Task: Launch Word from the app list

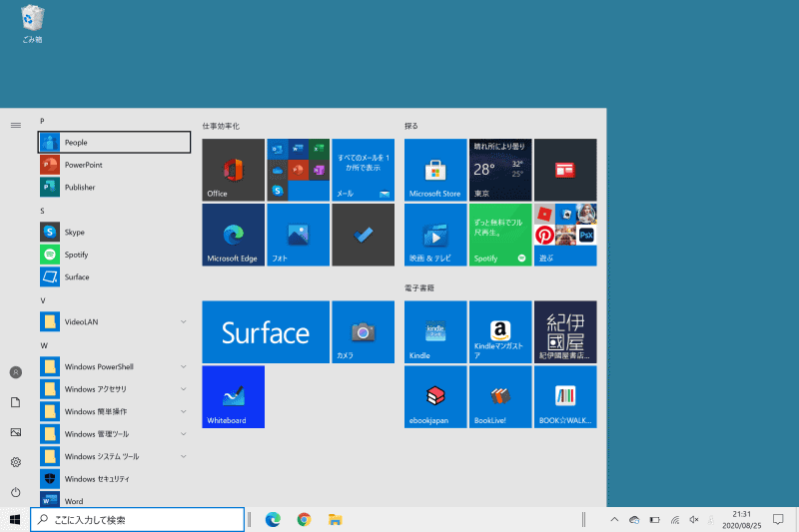Action: coord(114,500)
